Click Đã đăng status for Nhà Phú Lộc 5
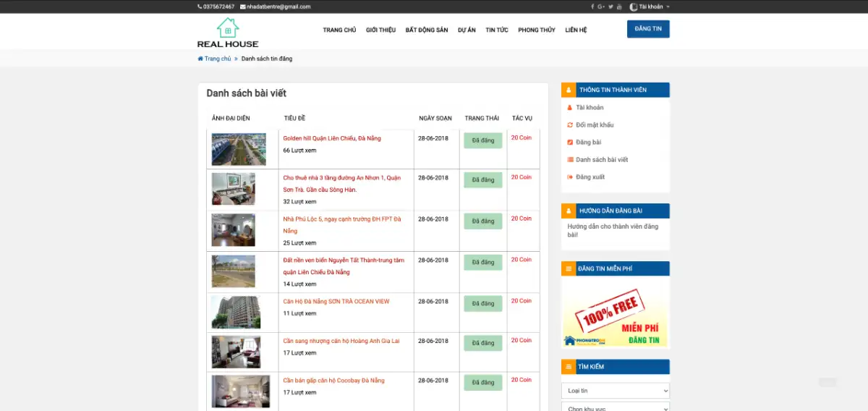Image resolution: width=868 pixels, height=411 pixels. point(483,221)
